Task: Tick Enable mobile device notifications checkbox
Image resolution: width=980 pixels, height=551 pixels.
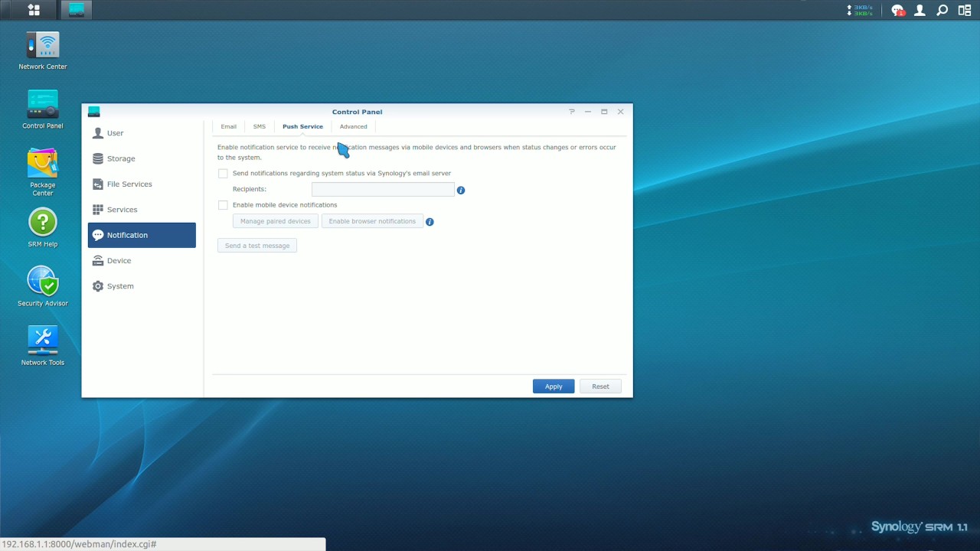Action: pyautogui.click(x=223, y=205)
